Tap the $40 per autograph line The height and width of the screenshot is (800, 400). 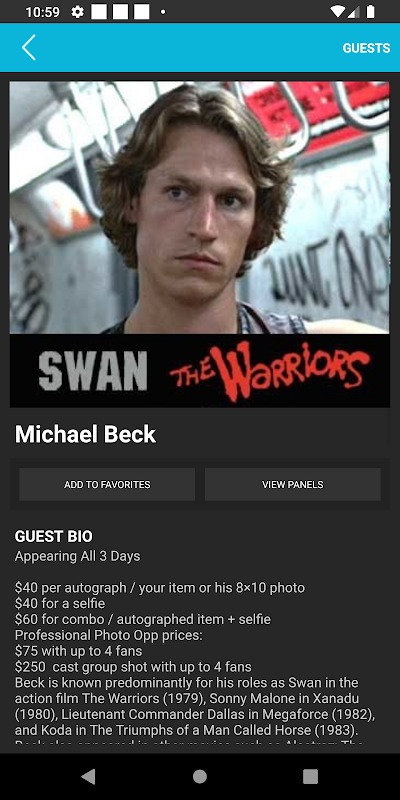(x=160, y=588)
